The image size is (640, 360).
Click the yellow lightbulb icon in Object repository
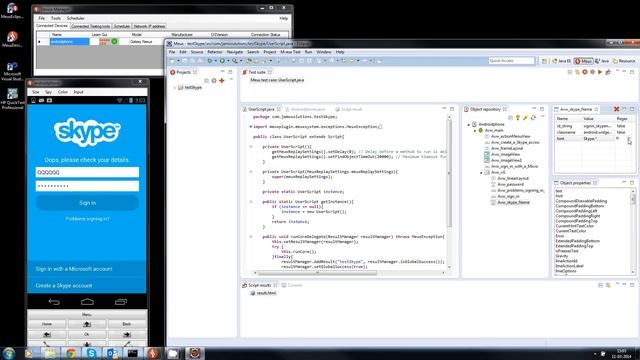click(x=518, y=118)
